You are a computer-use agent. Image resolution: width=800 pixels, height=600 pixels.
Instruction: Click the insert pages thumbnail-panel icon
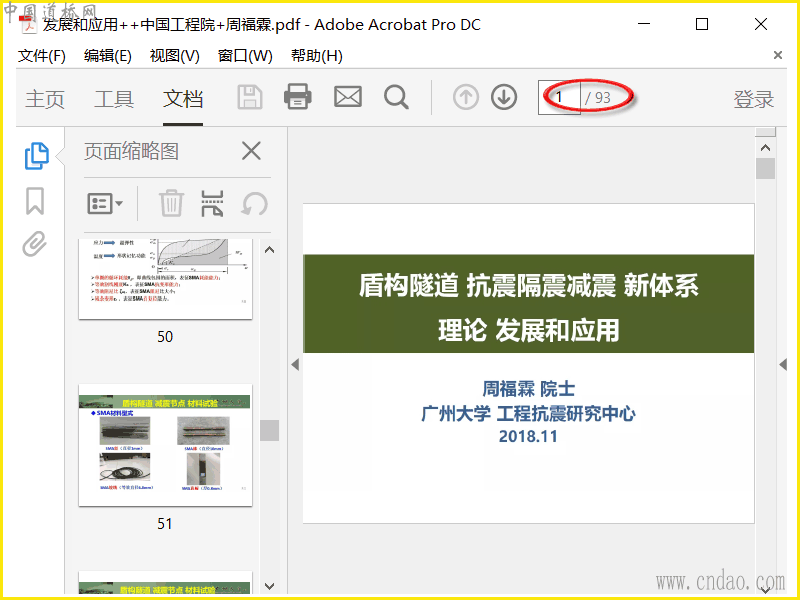click(212, 204)
